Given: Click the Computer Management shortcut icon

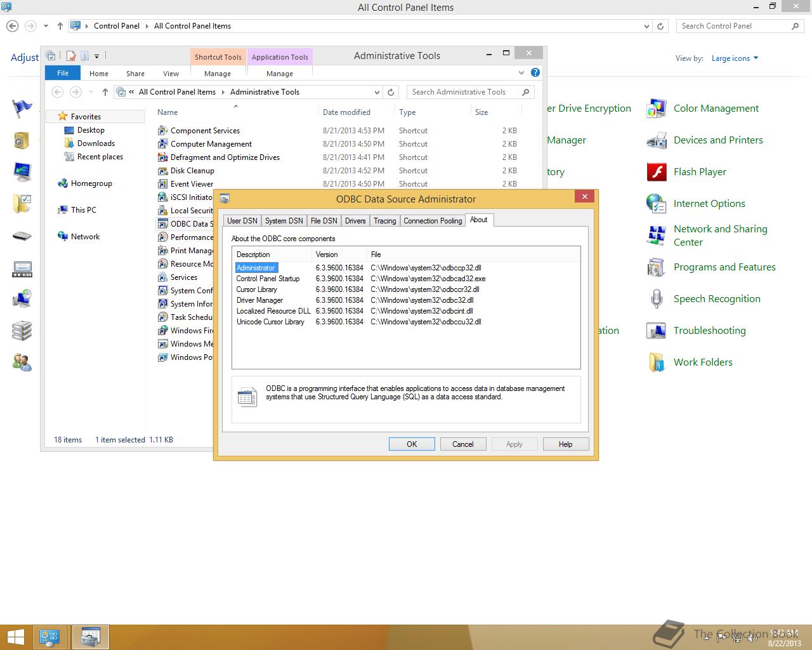Looking at the screenshot, I should tap(162, 144).
